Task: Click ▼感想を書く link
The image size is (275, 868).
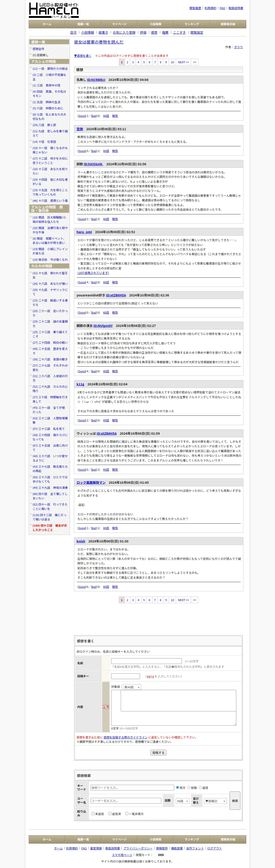Action: click(82, 56)
